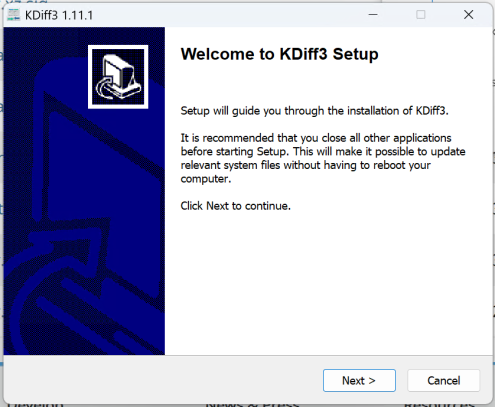Minimize the KDiff3 setup window
Image resolution: width=495 pixels, height=407 pixels.
pyautogui.click(x=373, y=15)
